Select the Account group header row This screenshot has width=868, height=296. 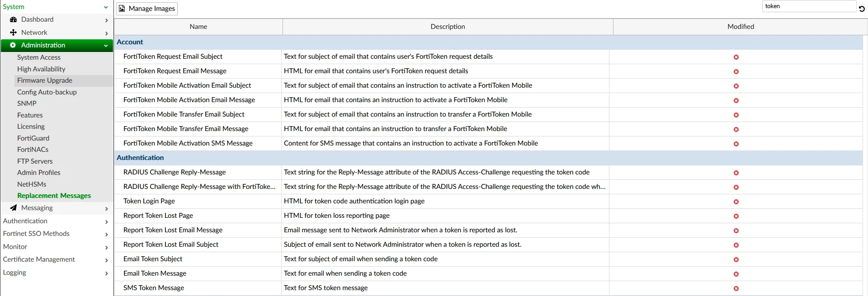[x=488, y=42]
